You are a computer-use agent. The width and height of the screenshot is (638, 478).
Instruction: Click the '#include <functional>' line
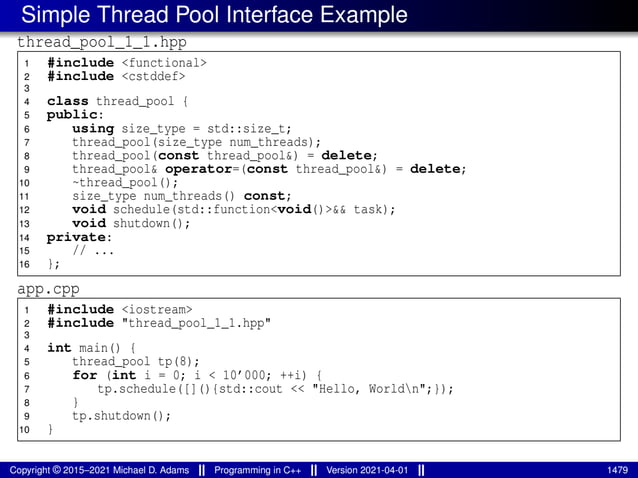[x=127, y=63]
